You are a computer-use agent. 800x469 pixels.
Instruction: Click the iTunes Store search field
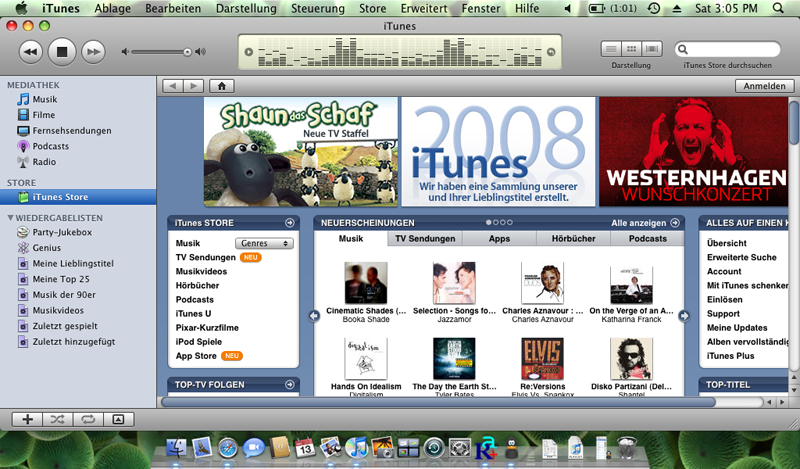click(735, 49)
